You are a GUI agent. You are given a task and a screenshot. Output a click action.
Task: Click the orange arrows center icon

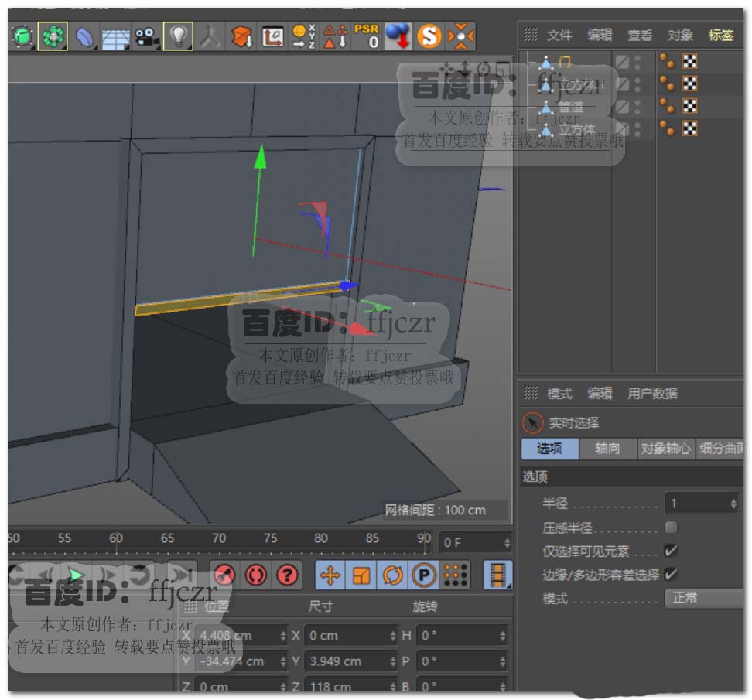click(x=460, y=36)
